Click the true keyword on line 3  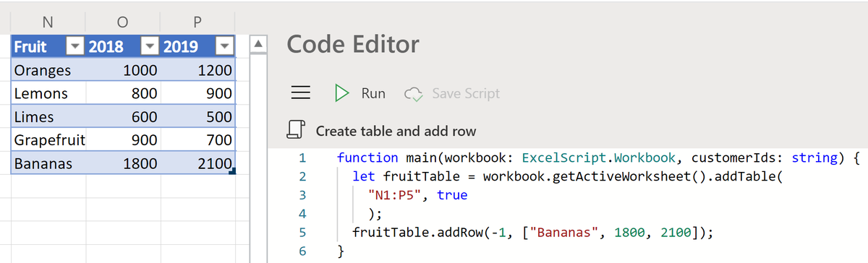coord(452,195)
